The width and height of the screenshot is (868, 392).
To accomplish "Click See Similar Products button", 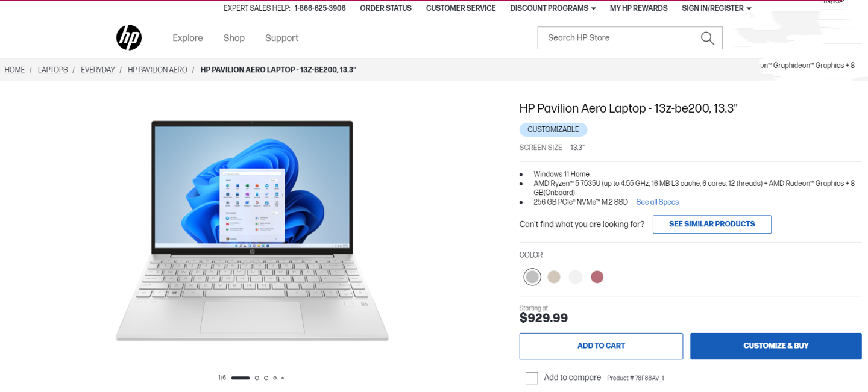I will click(712, 224).
